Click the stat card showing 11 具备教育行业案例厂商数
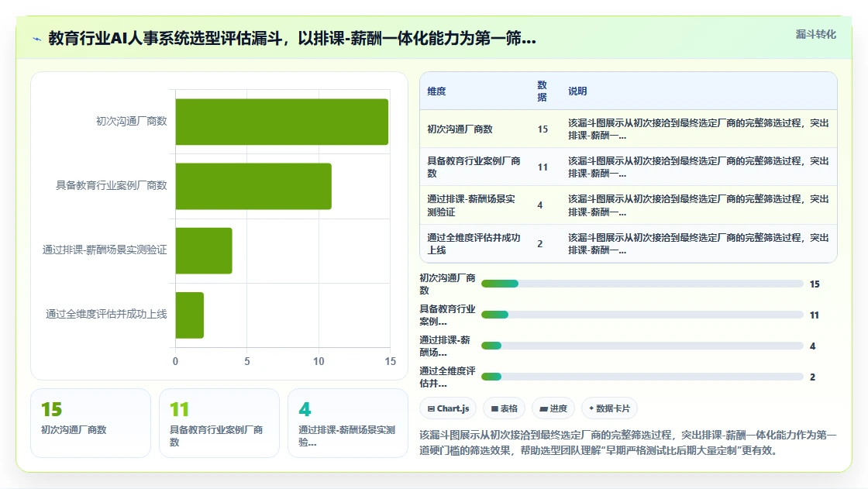 click(219, 423)
